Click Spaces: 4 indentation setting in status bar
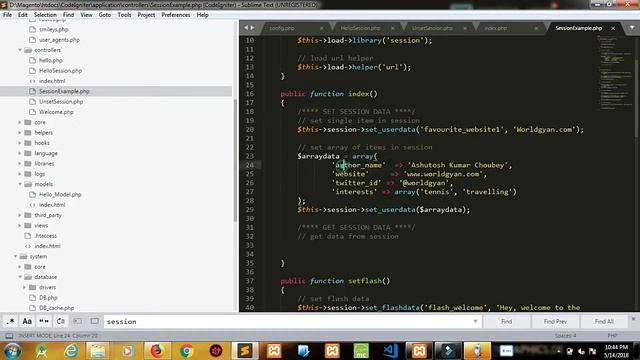Screen dimensions: 640x360 coord(565,336)
